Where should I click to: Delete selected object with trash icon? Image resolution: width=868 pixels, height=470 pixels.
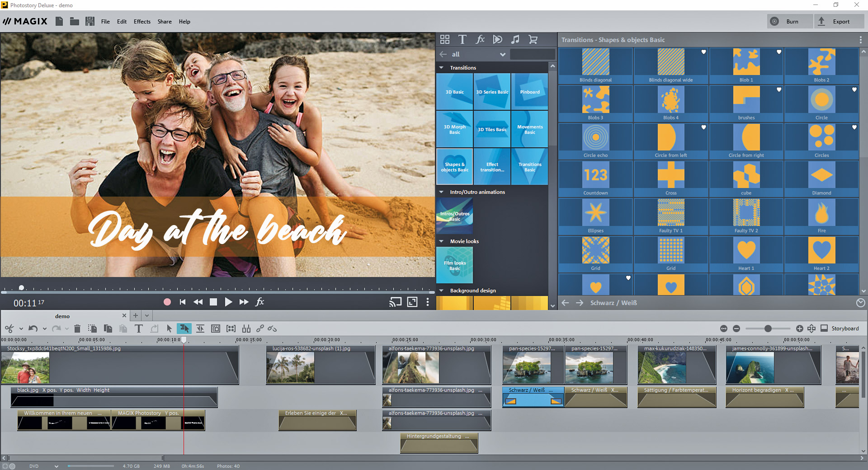coord(77,329)
